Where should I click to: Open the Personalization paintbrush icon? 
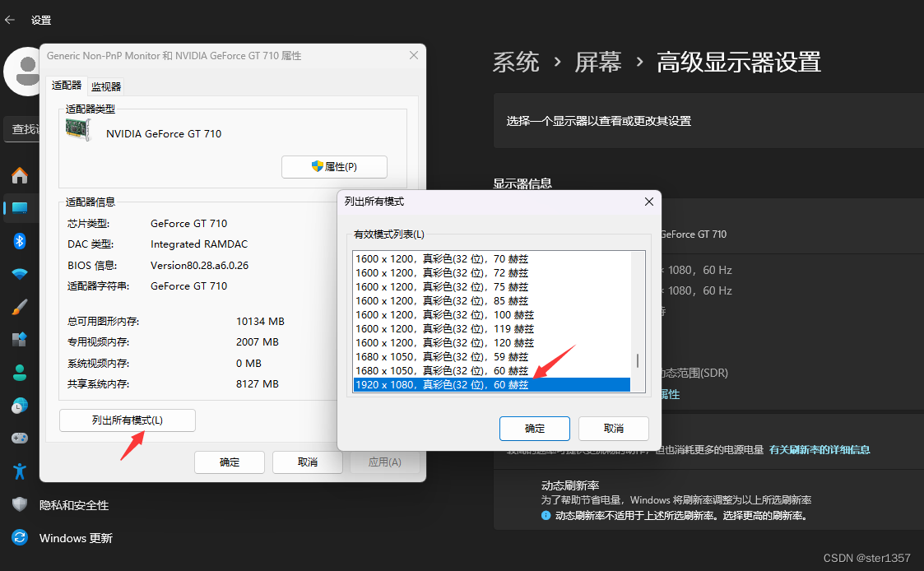(x=20, y=307)
